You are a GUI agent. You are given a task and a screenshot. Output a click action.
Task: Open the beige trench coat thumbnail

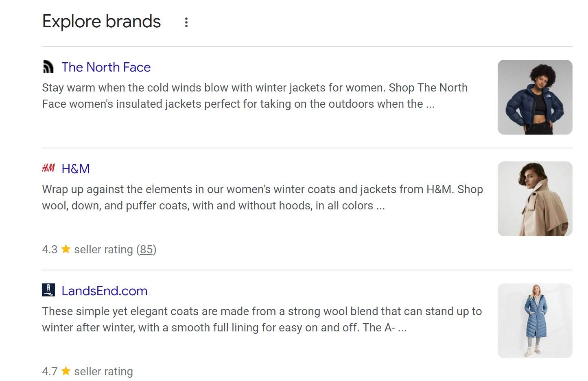pos(535,199)
